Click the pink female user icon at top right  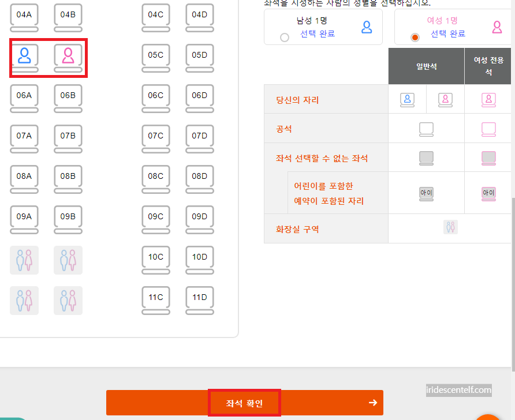[497, 27]
